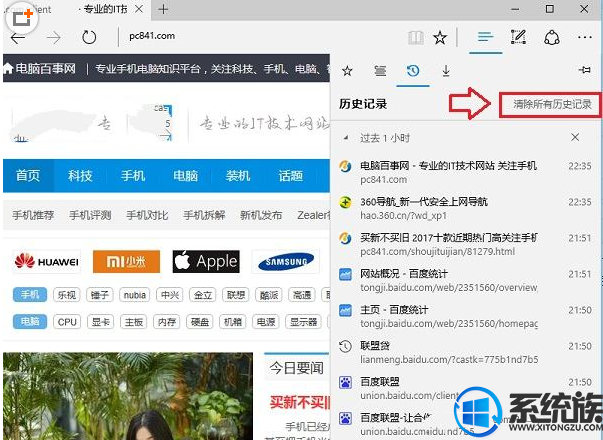Screen dimensions: 603x440
Task: Open 手机评测 sub-navigation link
Action: (x=90, y=215)
